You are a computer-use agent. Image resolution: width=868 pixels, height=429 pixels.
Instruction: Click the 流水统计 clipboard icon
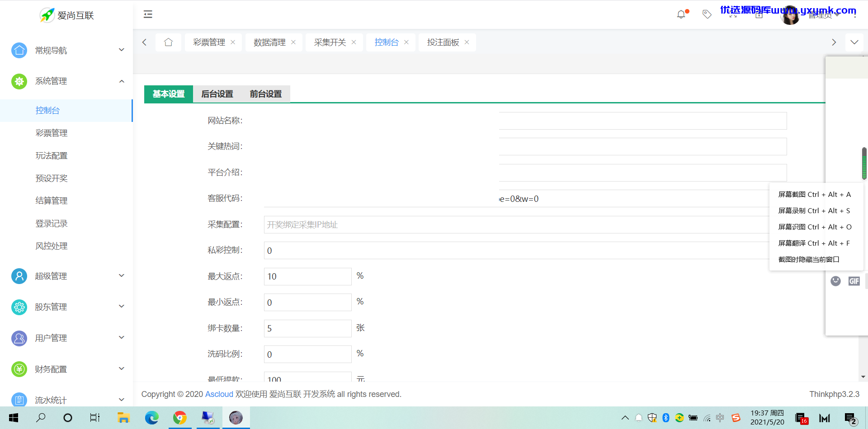click(x=19, y=400)
